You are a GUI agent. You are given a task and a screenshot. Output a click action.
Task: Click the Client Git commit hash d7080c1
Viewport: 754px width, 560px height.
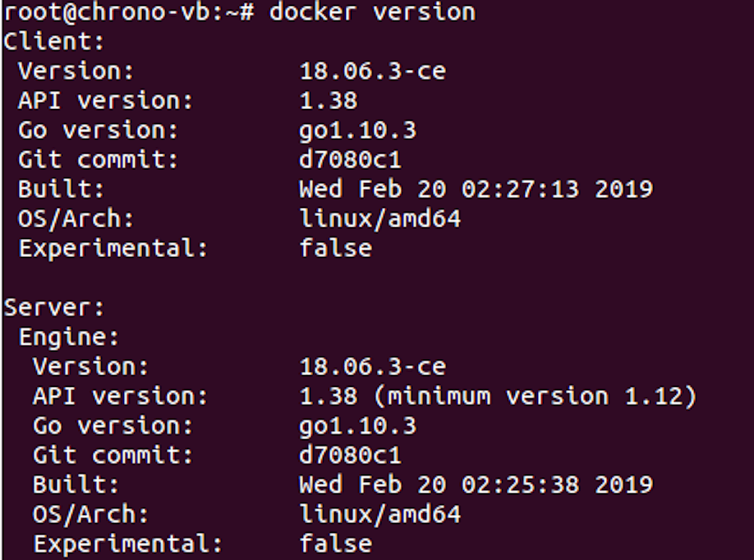point(350,160)
